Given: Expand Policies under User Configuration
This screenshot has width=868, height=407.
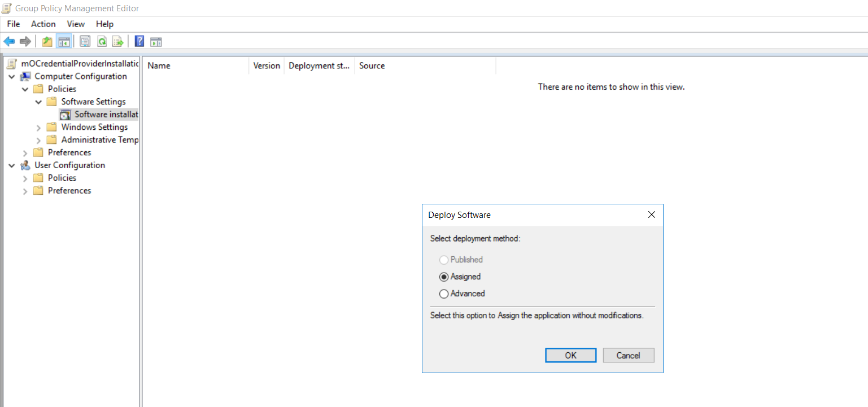Looking at the screenshot, I should pyautogui.click(x=25, y=178).
